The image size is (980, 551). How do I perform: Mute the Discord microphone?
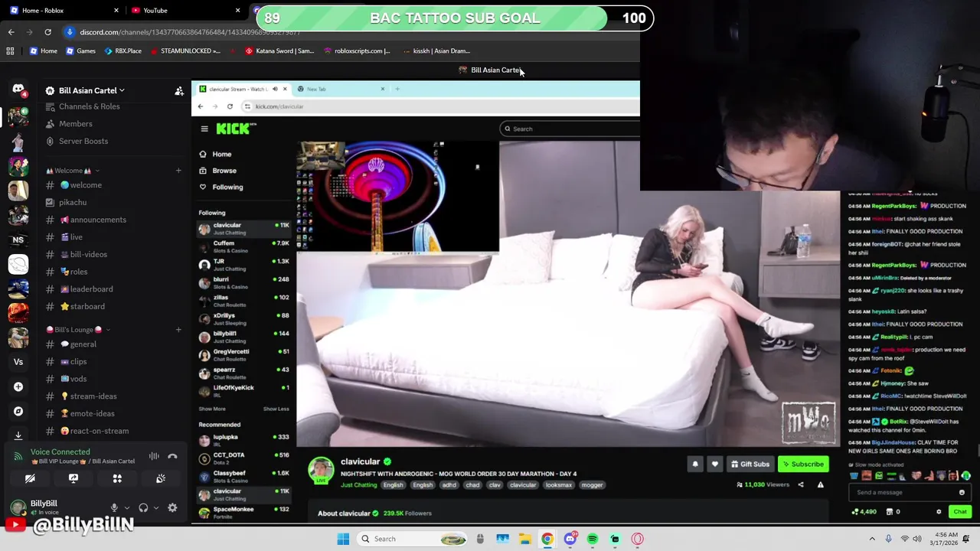(114, 507)
